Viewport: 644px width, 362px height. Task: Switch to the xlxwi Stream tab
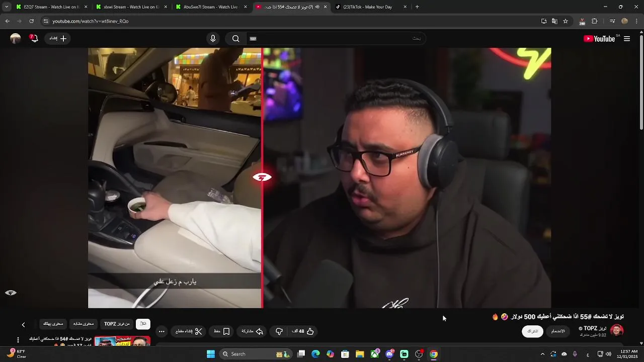[x=131, y=7]
